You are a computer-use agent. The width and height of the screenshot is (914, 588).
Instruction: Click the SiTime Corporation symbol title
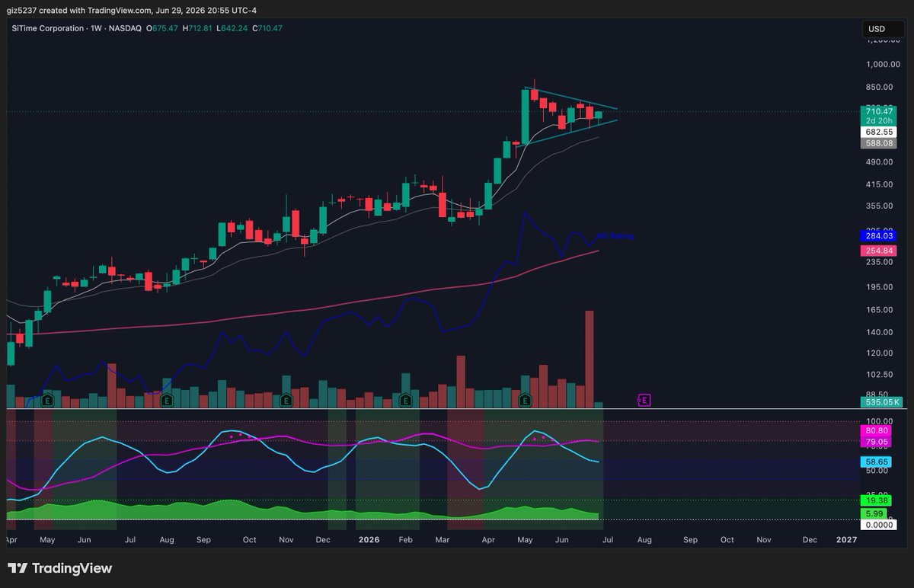(x=50, y=29)
